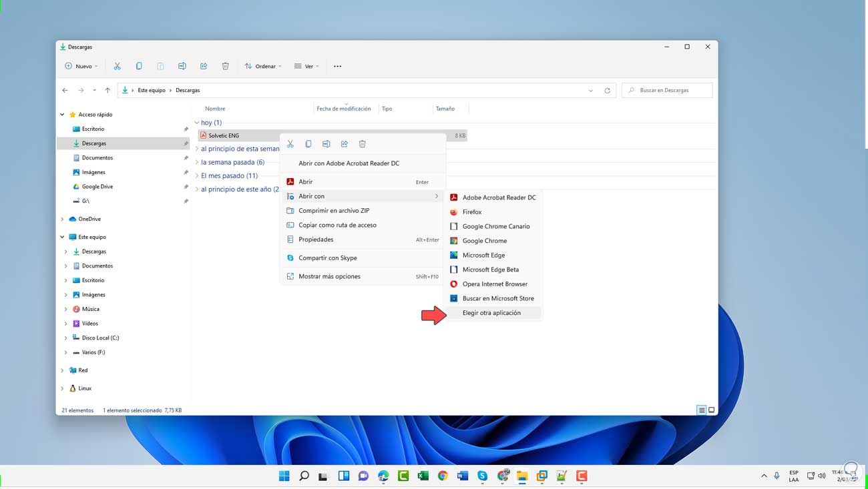The image size is (868, 489).
Task: Expand the 'la semana pasada (6)' group
Action: pos(197,162)
